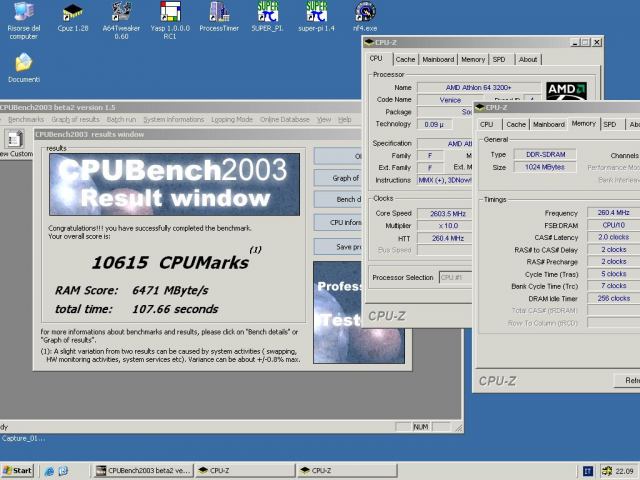The width and height of the screenshot is (640, 480).
Task: Minimize the back CPU-Z window
Action: click(x=575, y=42)
